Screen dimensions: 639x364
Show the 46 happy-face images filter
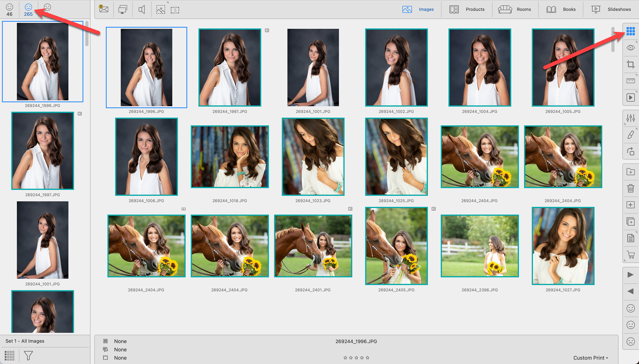[9, 10]
